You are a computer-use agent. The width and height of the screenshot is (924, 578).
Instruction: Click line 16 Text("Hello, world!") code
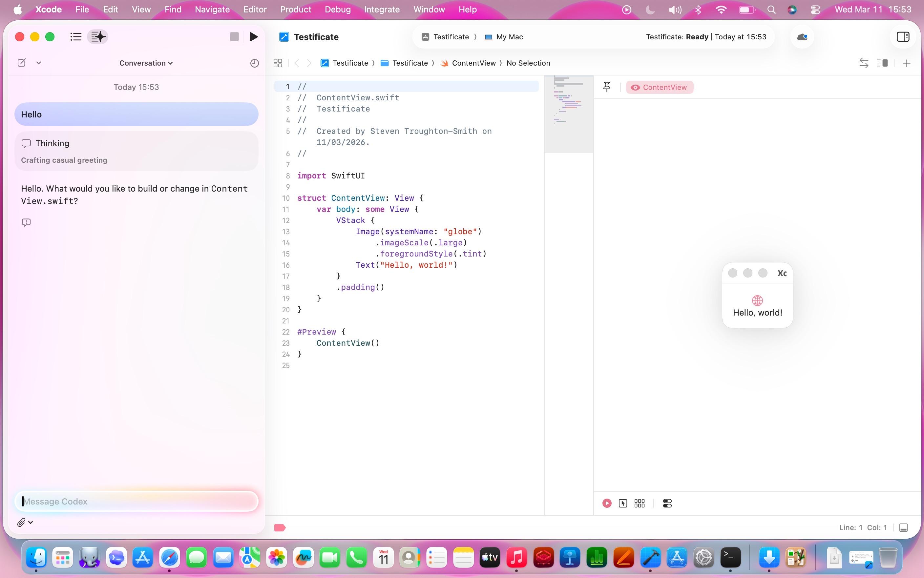pos(406,265)
